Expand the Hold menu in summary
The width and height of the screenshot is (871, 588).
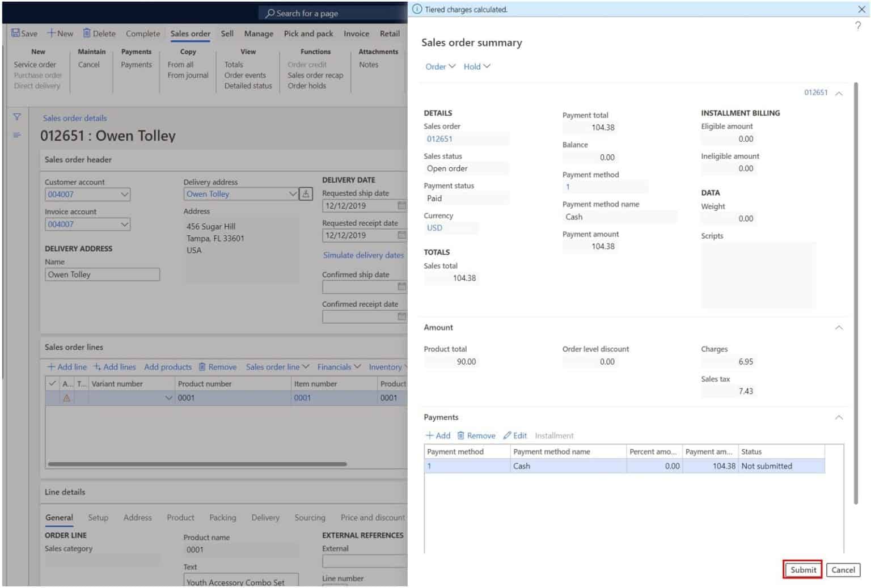click(x=477, y=66)
